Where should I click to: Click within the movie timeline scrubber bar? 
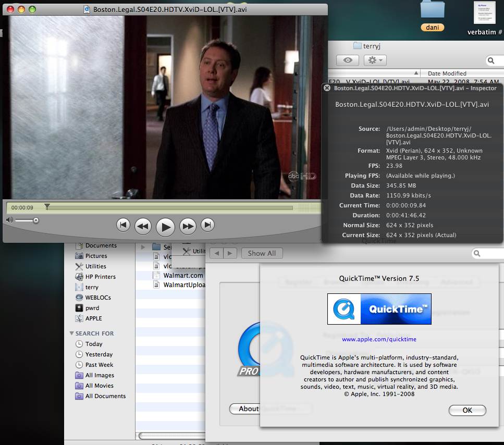(x=170, y=208)
